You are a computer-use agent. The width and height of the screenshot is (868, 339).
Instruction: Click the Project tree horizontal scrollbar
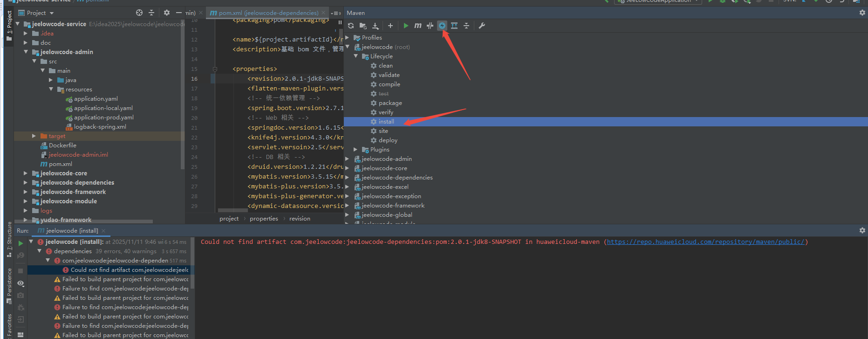tap(84, 221)
